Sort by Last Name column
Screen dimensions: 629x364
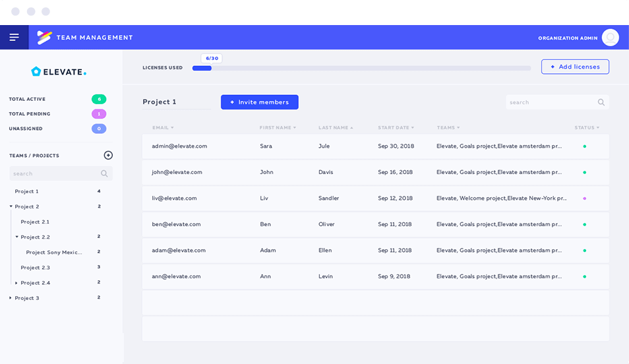tap(336, 128)
